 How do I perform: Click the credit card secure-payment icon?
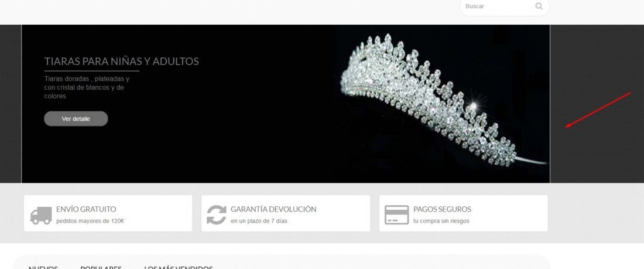pos(396,214)
